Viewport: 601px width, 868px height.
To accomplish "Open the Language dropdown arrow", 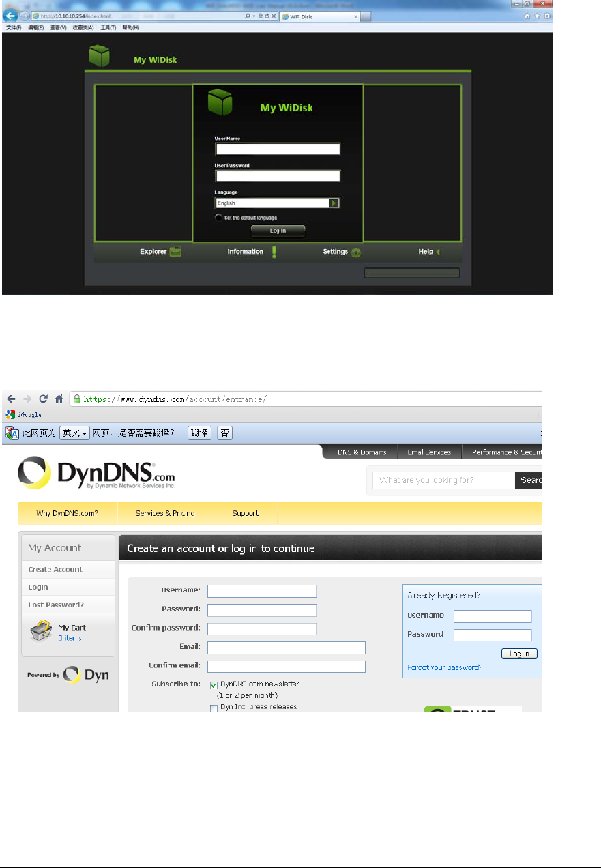I will [334, 203].
